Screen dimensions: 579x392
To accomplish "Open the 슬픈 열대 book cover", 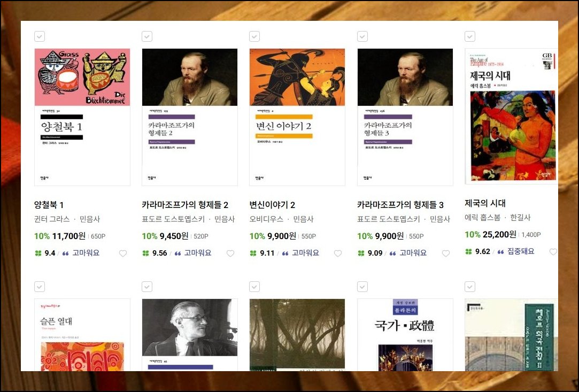I will [82, 335].
